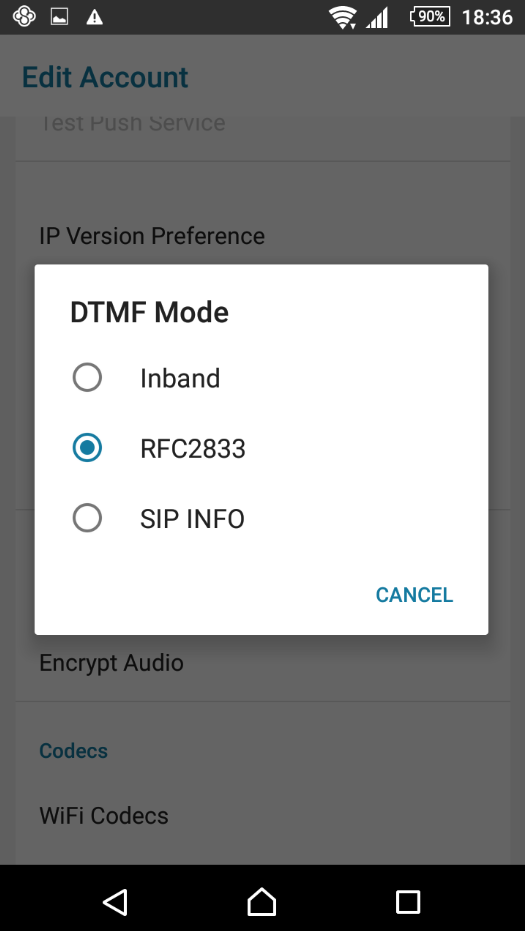
Task: Select the RFC2833 radio button
Action: coord(87,448)
